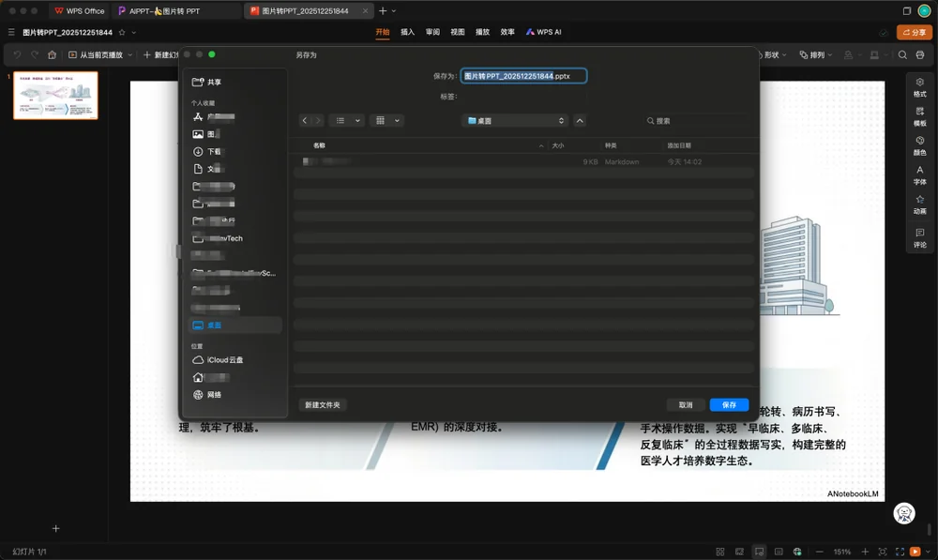Select the 播放 ribbon tab
Screen dimensions: 938x560
tap(482, 32)
